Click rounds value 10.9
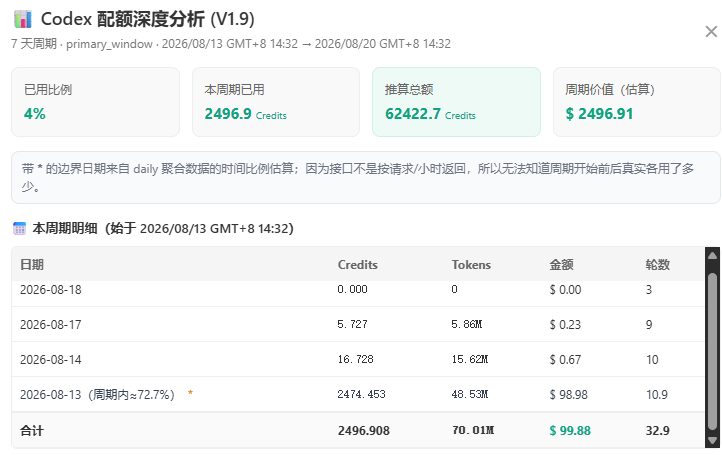The height and width of the screenshot is (455, 722). tap(657, 395)
